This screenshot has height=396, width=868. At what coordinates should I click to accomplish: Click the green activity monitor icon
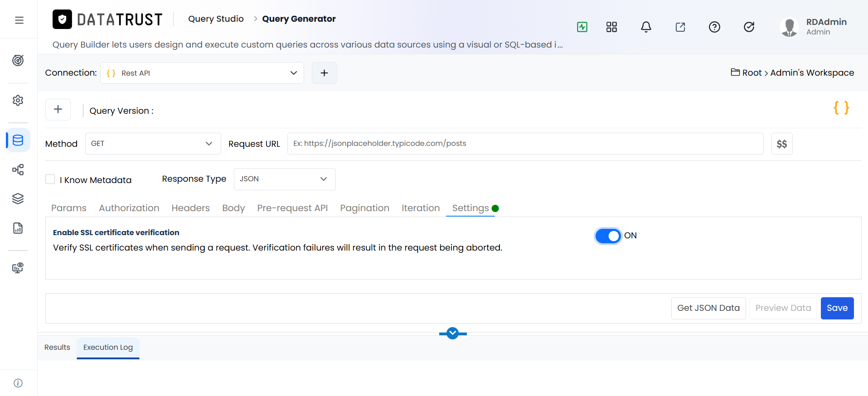[x=582, y=27]
